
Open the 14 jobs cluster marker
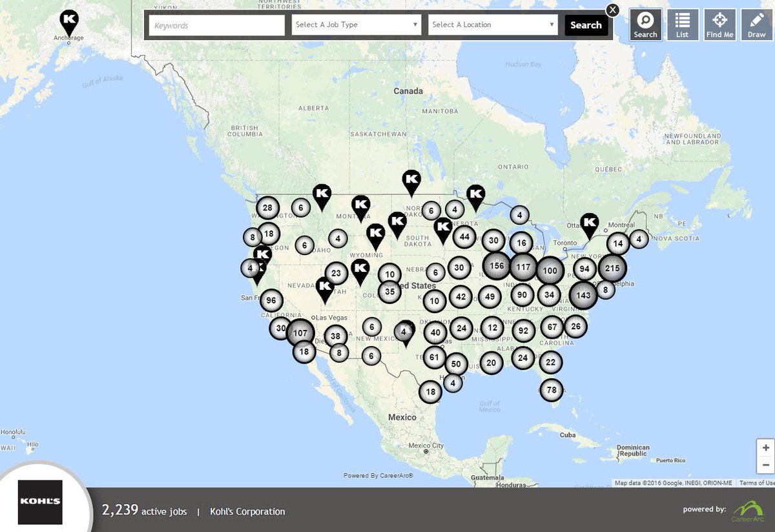pos(618,244)
